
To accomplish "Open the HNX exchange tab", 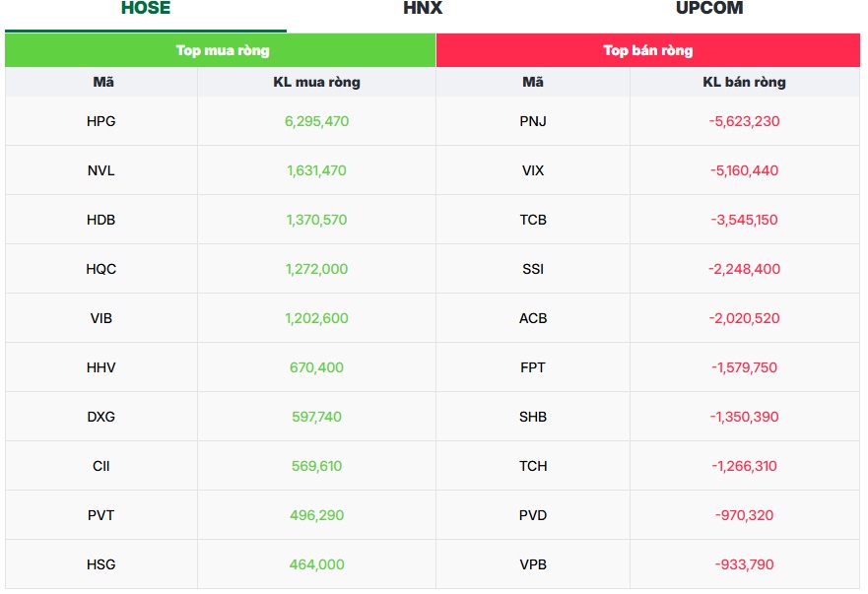I will coord(423,8).
